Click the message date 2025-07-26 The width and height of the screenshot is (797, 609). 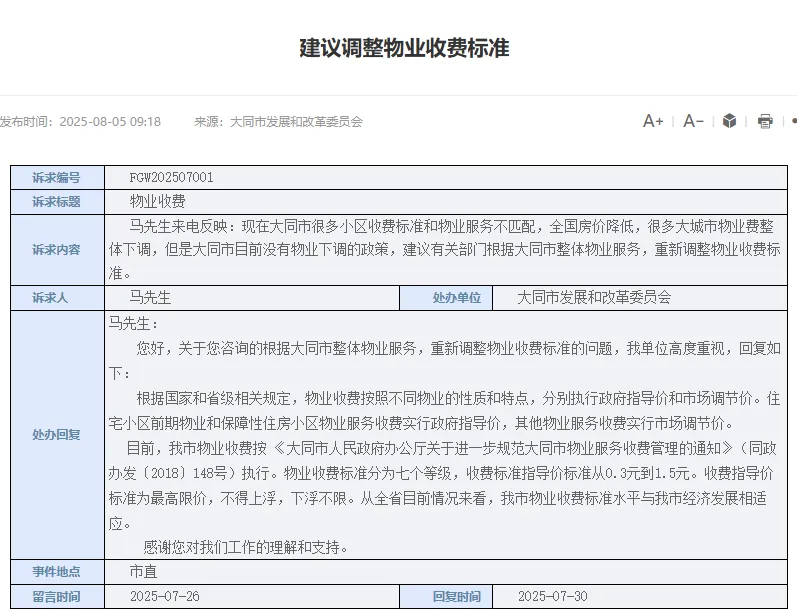[164, 596]
